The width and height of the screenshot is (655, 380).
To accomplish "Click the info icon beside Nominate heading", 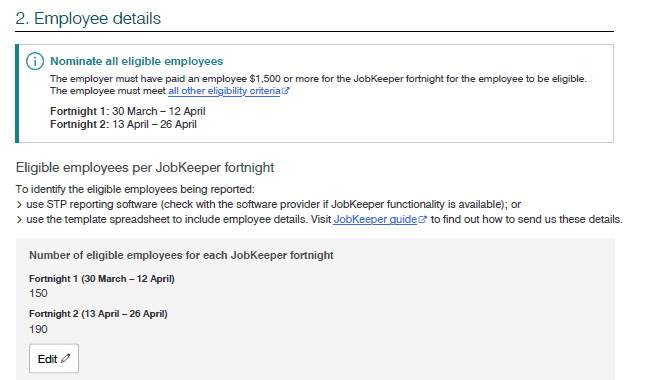I will pos(35,61).
